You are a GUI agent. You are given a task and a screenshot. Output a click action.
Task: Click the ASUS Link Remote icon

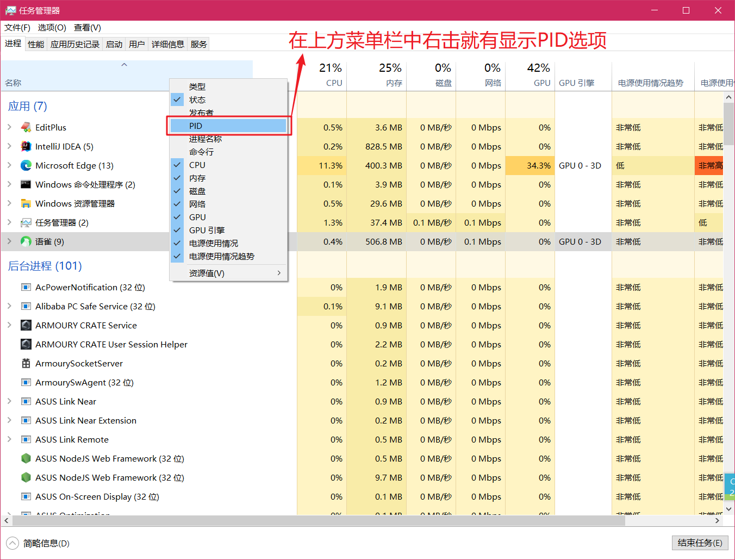(x=26, y=439)
